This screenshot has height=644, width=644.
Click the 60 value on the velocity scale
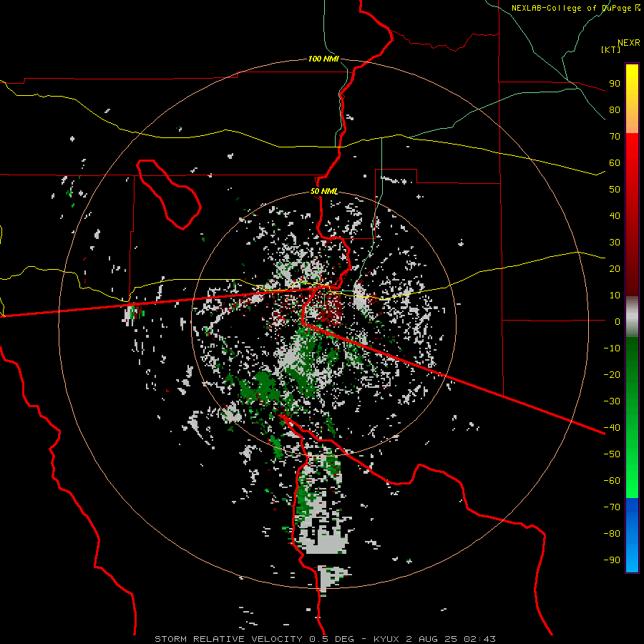[x=615, y=162]
